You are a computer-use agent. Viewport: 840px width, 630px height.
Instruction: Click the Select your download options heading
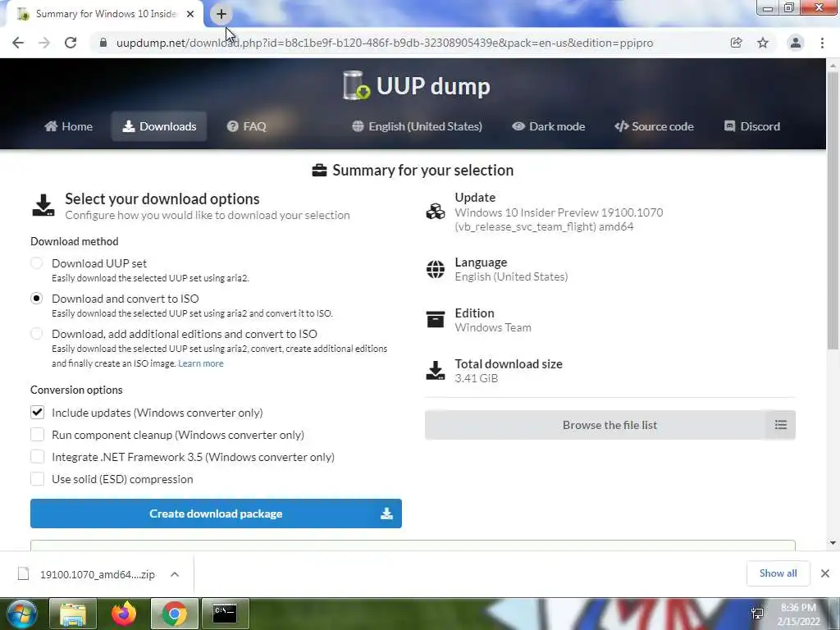[x=162, y=199]
